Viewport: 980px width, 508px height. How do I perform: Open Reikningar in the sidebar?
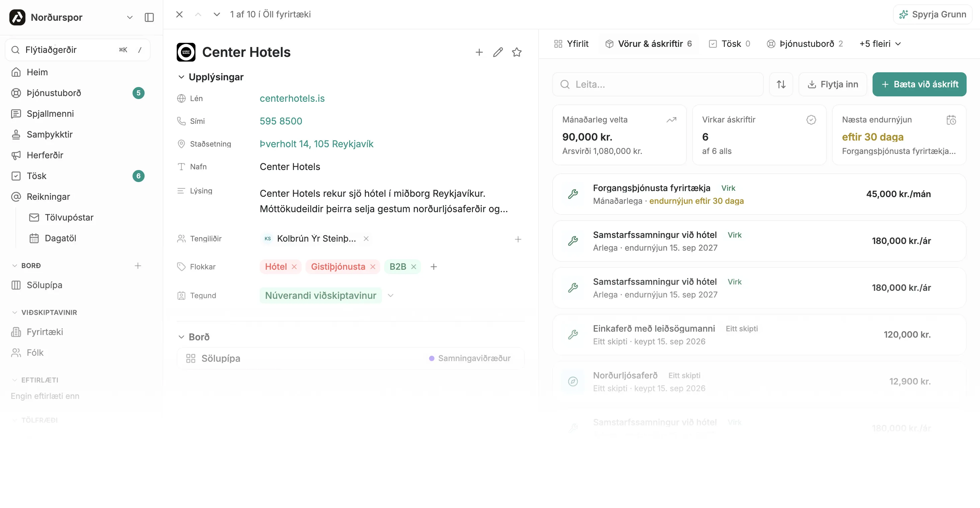78,197
